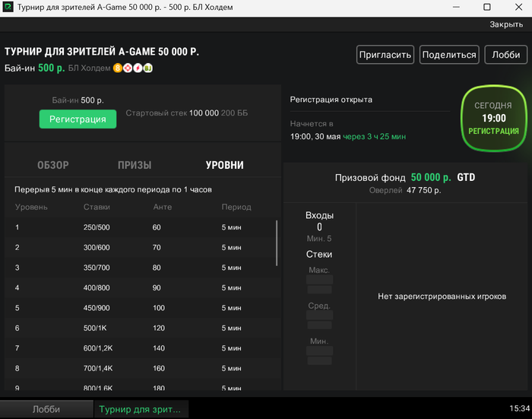The height and width of the screenshot is (419, 532).
Task: Click blinds value 600/1,2K in level 7
Action: click(x=98, y=348)
